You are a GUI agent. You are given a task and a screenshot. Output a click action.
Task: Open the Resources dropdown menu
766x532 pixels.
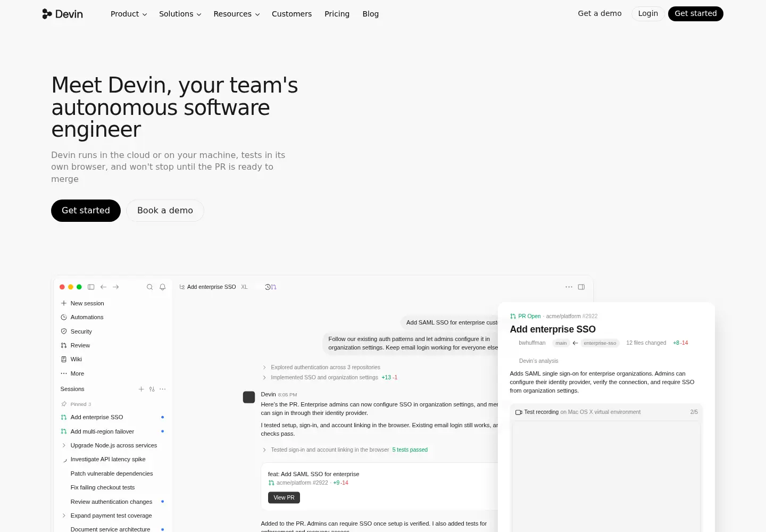237,14
